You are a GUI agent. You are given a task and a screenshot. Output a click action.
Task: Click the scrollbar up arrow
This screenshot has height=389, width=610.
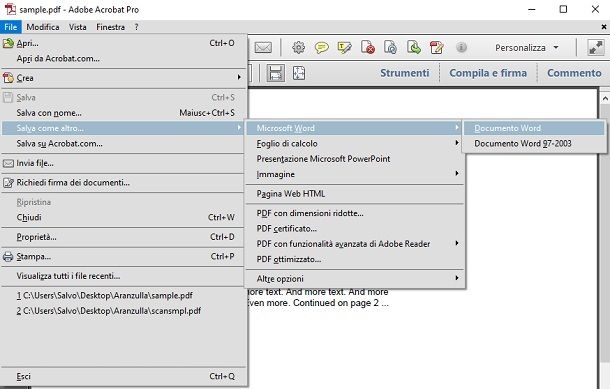[605, 98]
